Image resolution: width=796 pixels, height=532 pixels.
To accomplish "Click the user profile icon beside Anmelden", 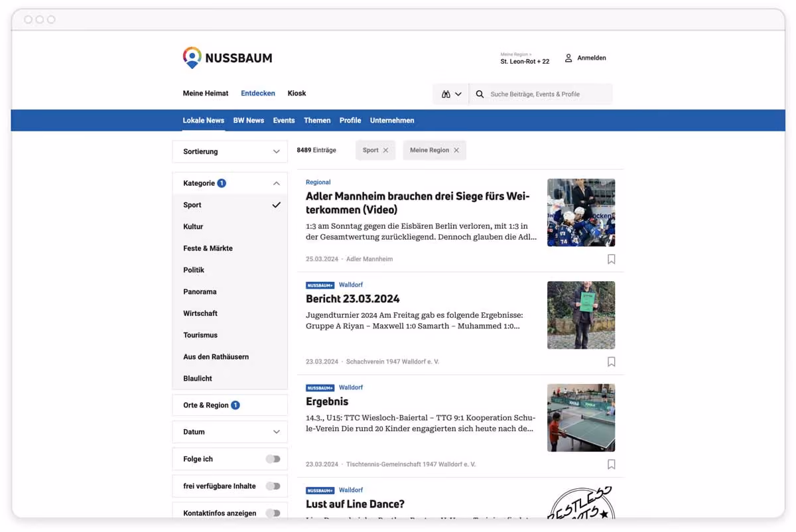I will point(568,58).
